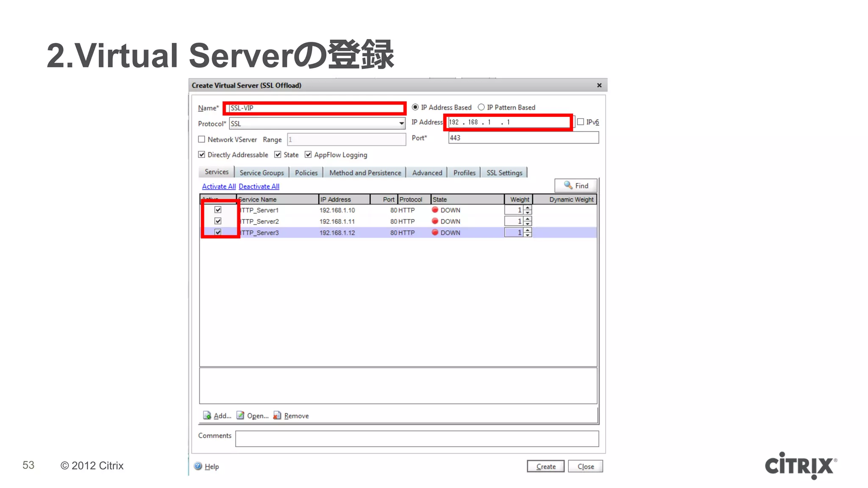
Task: Switch to the Services tab
Action: 217,172
